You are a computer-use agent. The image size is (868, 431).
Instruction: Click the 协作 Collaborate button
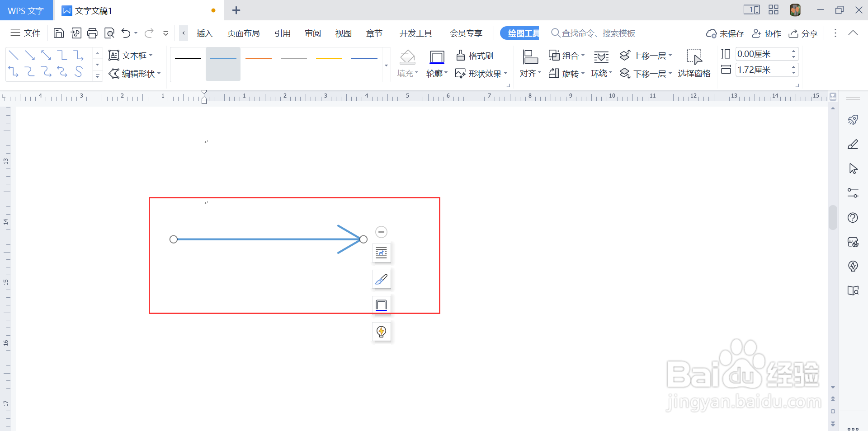(x=766, y=33)
